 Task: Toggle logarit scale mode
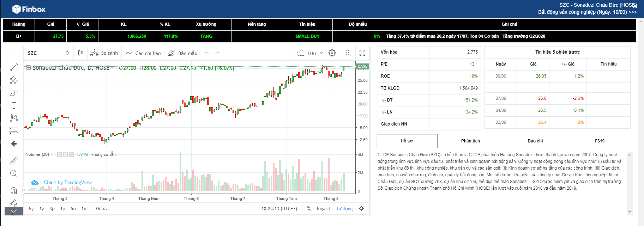(x=324, y=208)
